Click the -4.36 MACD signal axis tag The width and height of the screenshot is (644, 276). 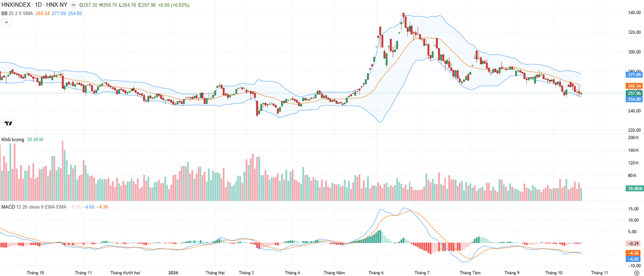click(x=634, y=253)
